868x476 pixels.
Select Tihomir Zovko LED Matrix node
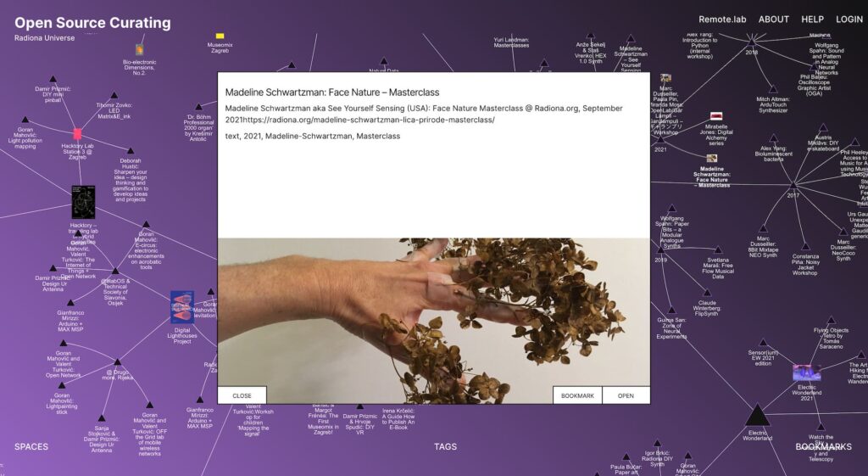(x=114, y=95)
